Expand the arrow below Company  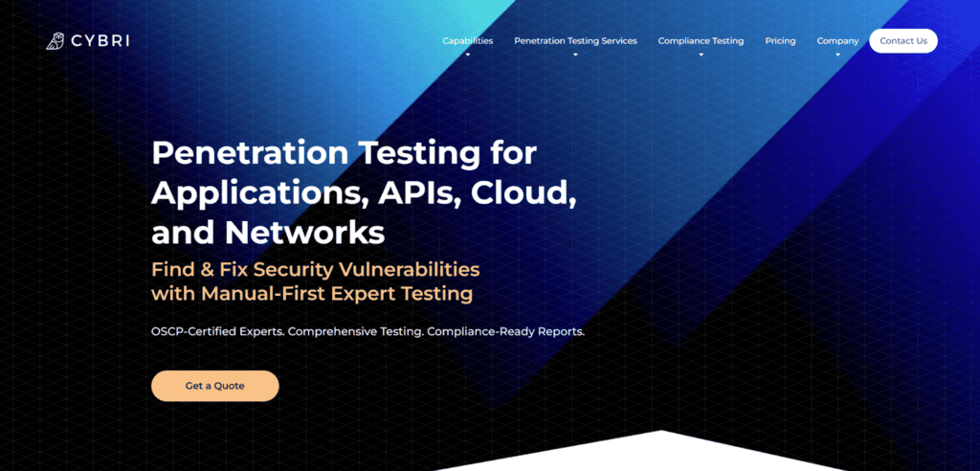[837, 55]
